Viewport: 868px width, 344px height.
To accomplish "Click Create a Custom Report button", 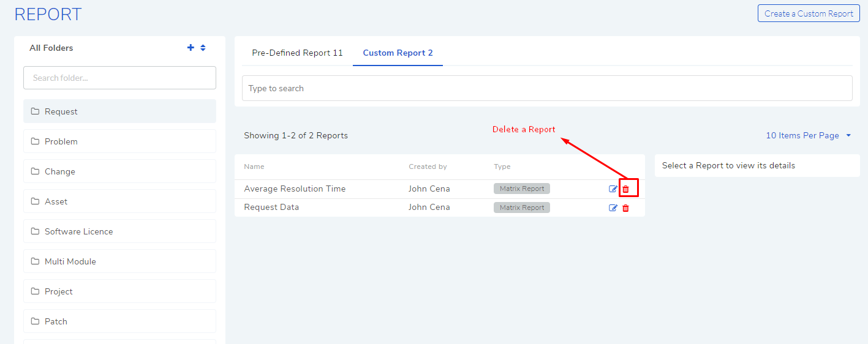I will pos(809,13).
